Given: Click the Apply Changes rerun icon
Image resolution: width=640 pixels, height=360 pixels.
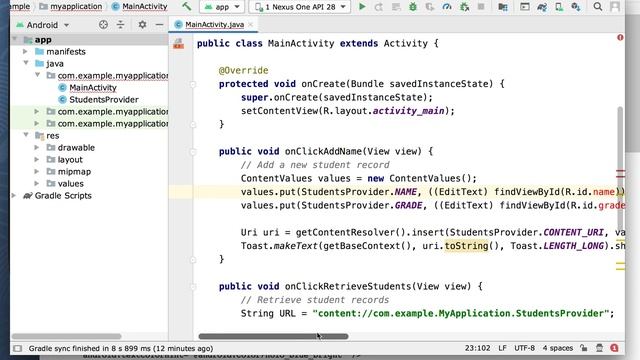Looking at the screenshot, I should coord(378,7).
